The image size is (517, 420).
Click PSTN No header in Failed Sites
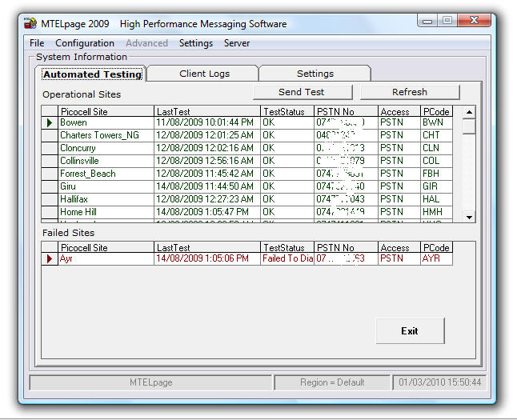coord(346,247)
